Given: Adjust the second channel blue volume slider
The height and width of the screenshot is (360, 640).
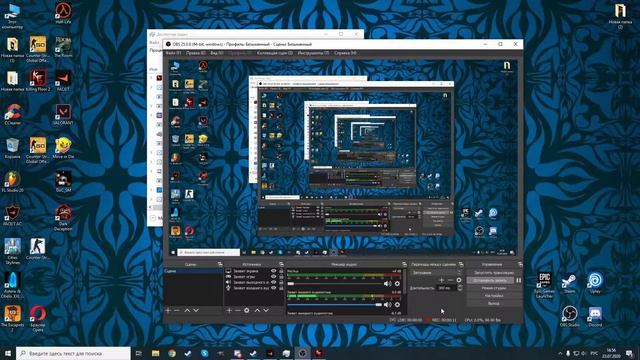Looking at the screenshot, I should 335,304.
